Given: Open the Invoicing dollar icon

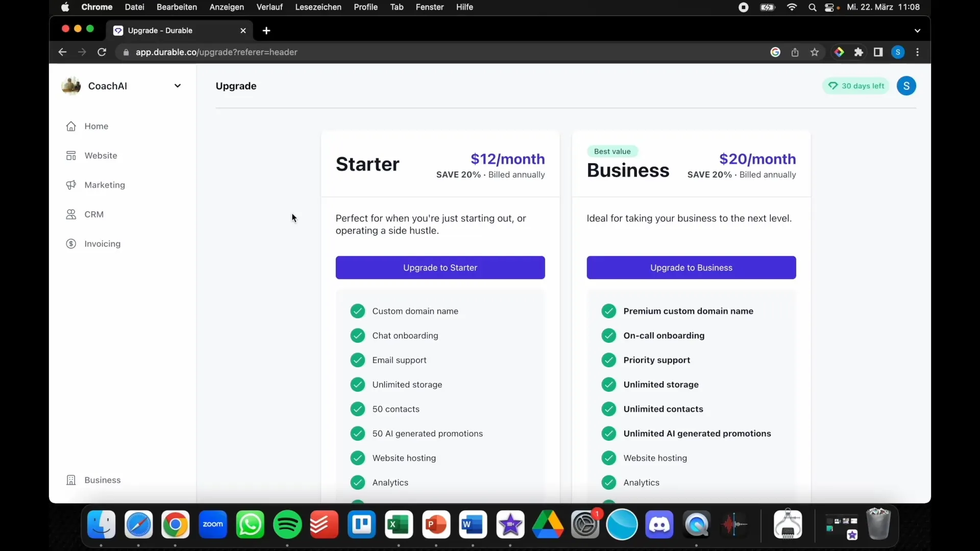Looking at the screenshot, I should click(71, 244).
